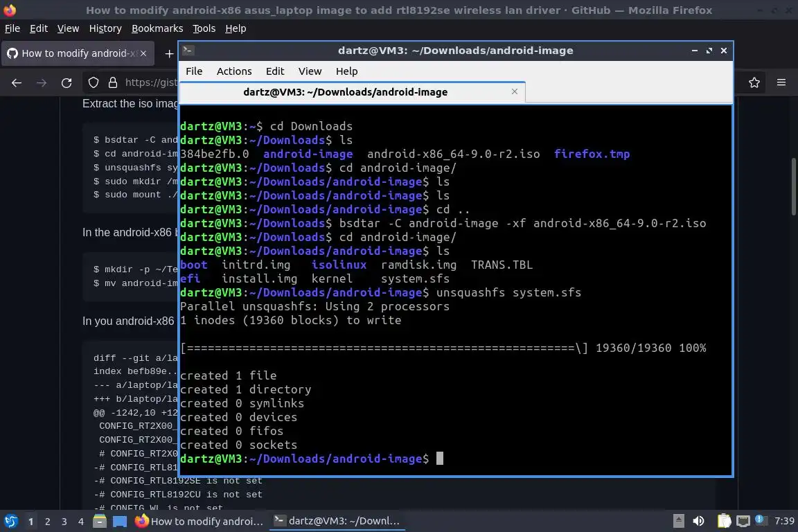Viewport: 798px width, 532px height.
Task: Maximize the terminal window
Action: (x=709, y=51)
